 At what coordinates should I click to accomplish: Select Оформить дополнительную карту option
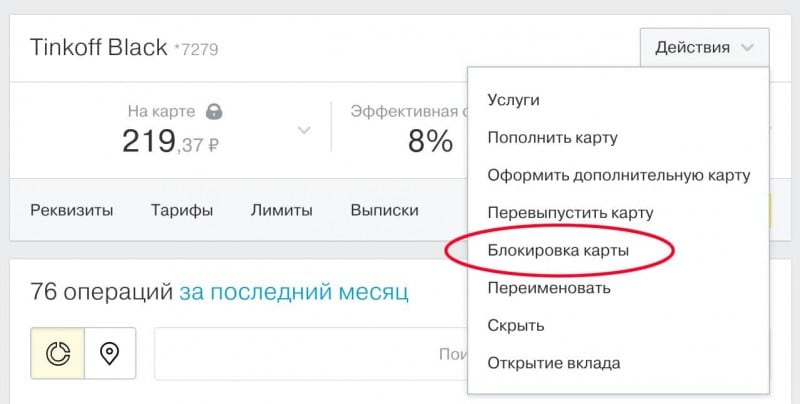pyautogui.click(x=619, y=175)
